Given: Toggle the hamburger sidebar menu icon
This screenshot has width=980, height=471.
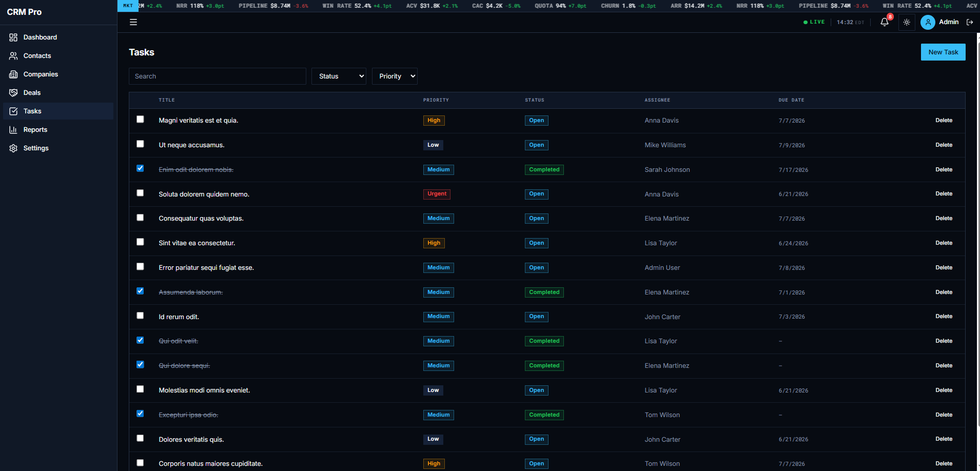Looking at the screenshot, I should [x=133, y=22].
